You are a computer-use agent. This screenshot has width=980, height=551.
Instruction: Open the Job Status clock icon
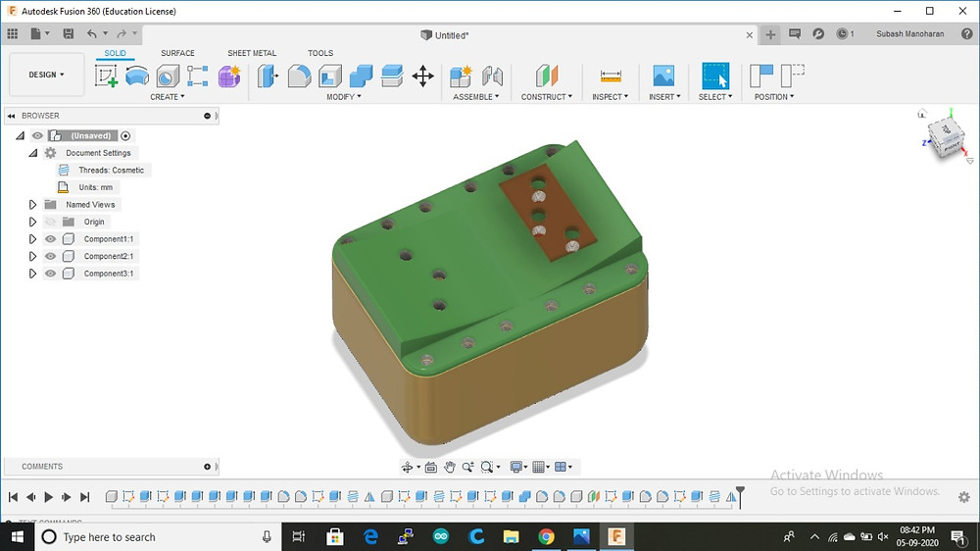[x=842, y=33]
